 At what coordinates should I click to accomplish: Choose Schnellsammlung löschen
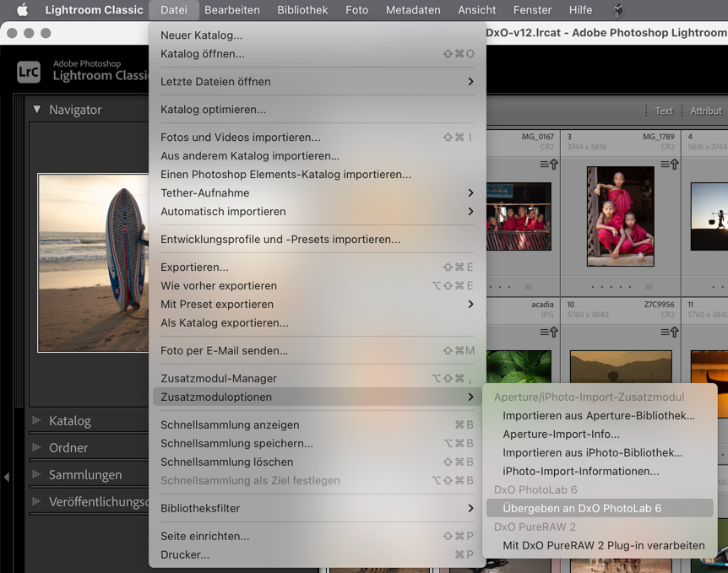click(317, 462)
